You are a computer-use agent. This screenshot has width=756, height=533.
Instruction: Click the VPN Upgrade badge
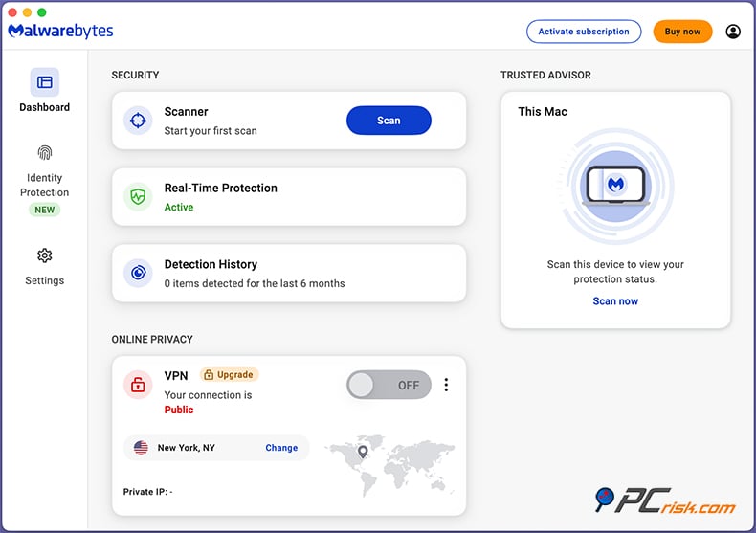coord(229,375)
